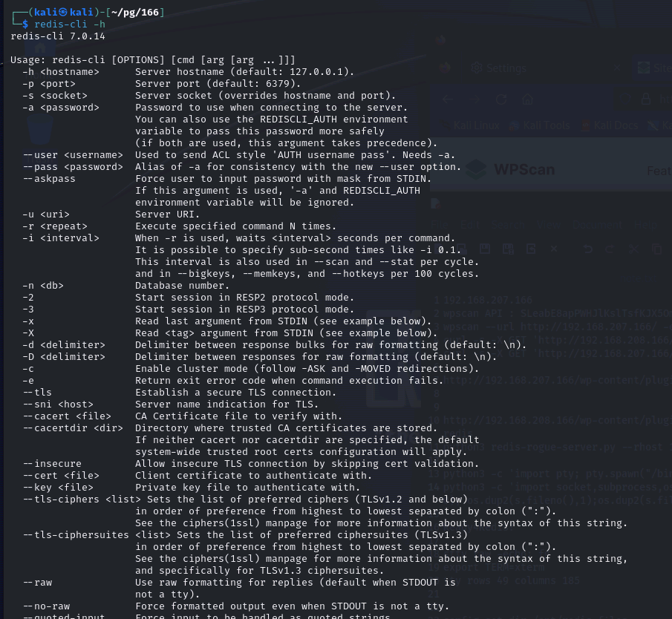Click the save-as icon in the background text editor toolbar

pos(508,249)
